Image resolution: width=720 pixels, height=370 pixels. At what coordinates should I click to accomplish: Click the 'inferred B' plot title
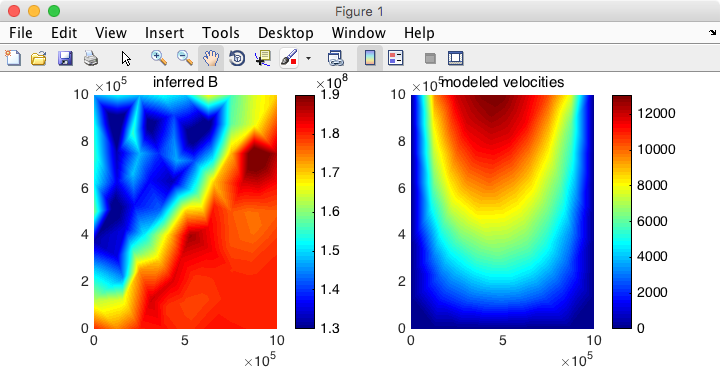point(185,82)
